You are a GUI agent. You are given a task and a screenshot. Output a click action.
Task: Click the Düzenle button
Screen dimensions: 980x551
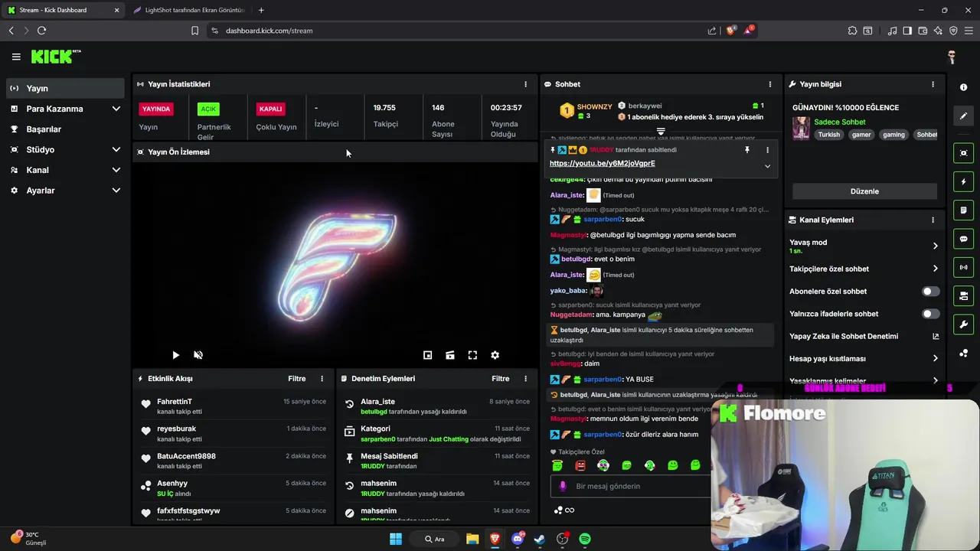click(x=864, y=191)
